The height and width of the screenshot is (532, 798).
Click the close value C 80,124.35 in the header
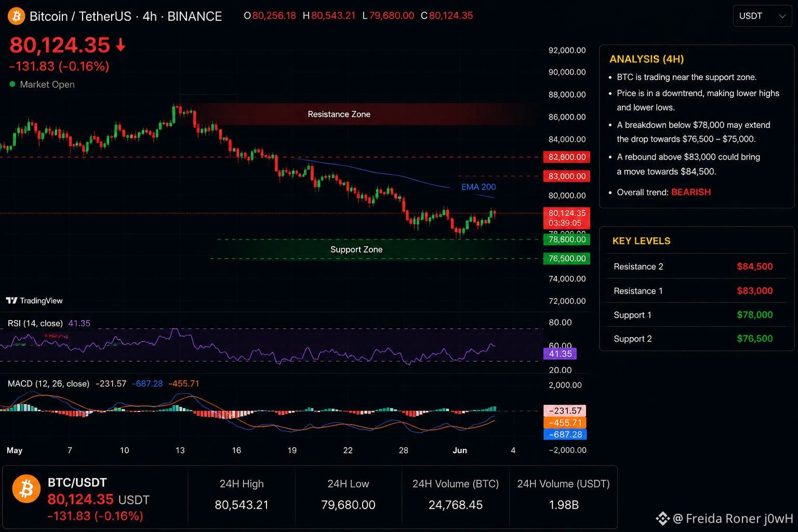coord(447,16)
